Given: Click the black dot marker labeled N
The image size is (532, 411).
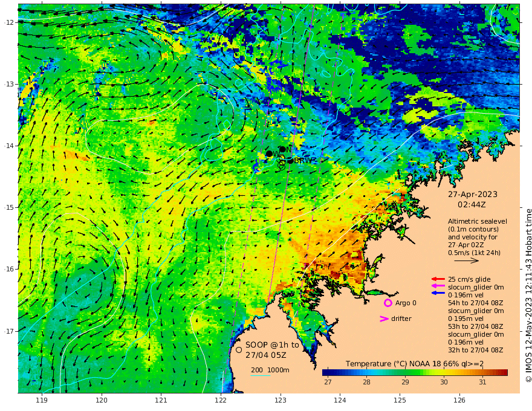Looking at the screenshot, I should point(282,149).
